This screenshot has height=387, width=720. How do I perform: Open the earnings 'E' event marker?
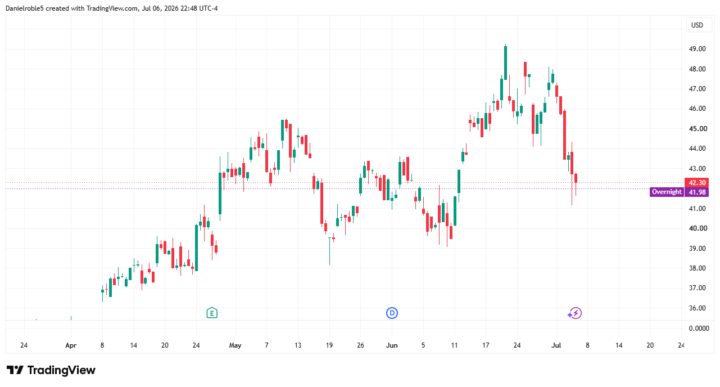[212, 313]
